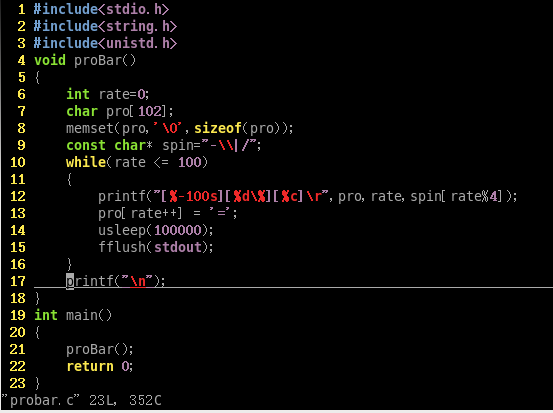
Task: Click the 'proBar();' call on line 21
Action: pos(100,350)
